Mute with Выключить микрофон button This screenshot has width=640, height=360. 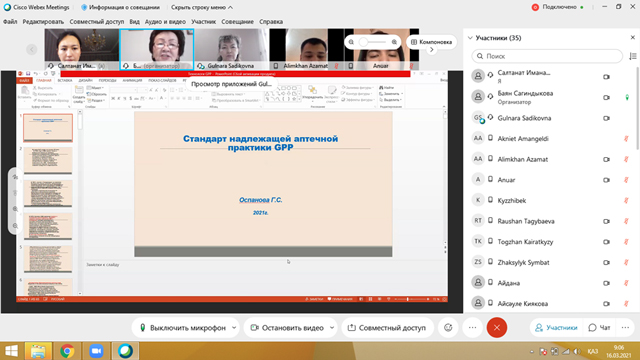tap(182, 328)
